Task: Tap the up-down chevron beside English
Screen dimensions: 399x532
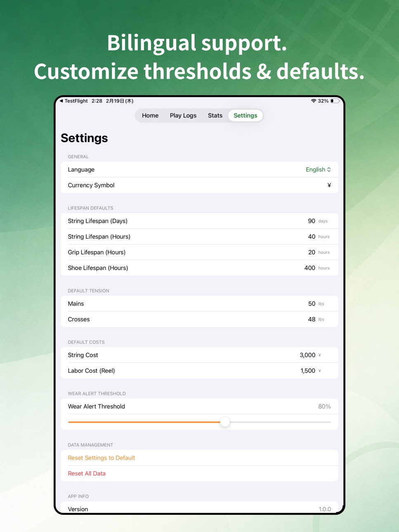Action: click(x=329, y=169)
